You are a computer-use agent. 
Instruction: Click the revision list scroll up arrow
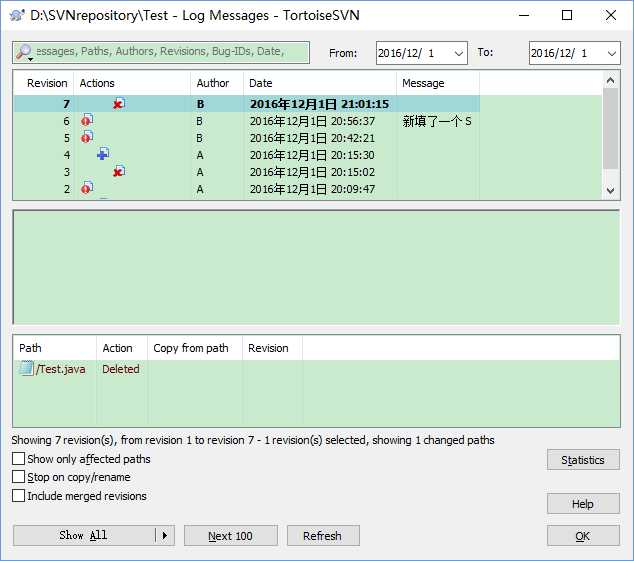click(611, 80)
